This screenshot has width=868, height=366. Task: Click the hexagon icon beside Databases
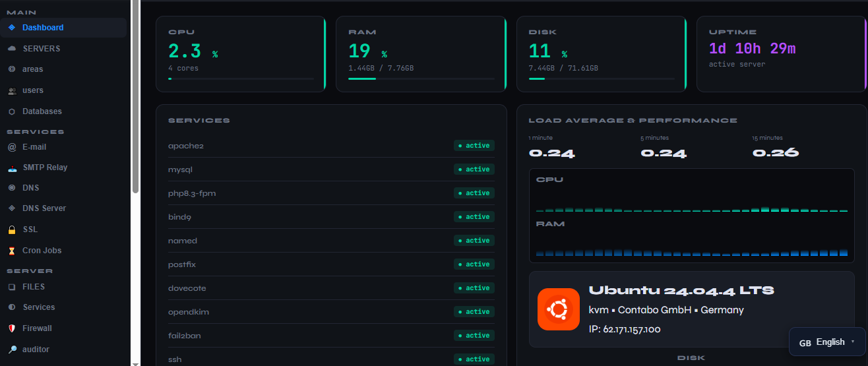12,111
